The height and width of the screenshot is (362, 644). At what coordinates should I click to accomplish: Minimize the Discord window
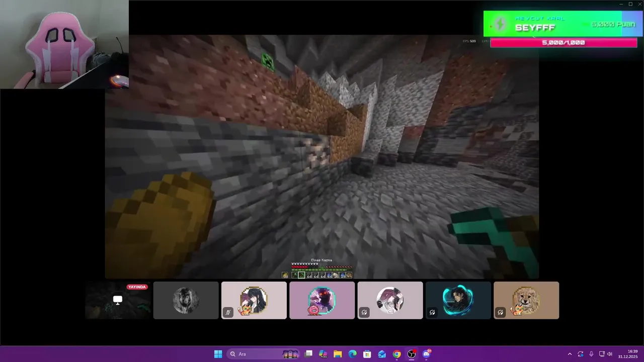click(x=621, y=4)
